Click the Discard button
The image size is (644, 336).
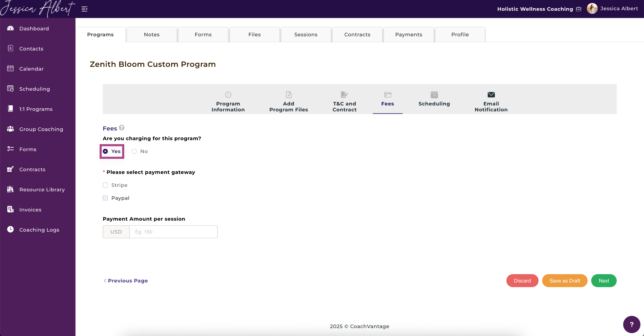[522, 281]
